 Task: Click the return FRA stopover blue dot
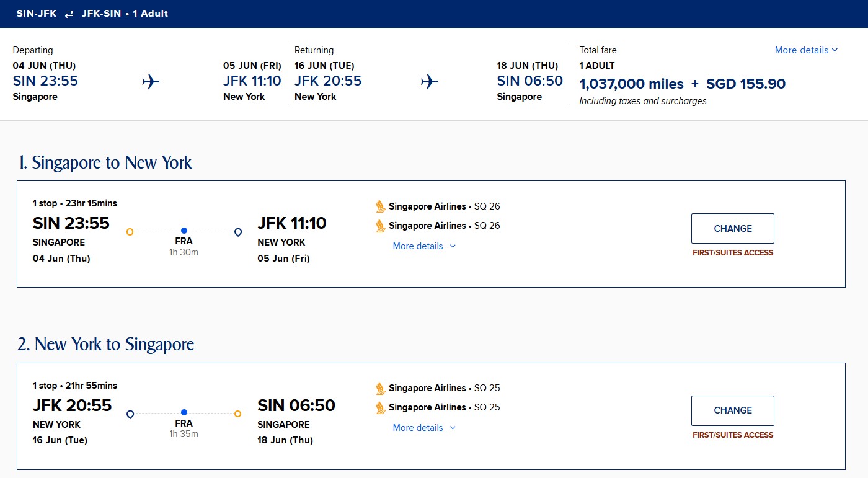(x=184, y=412)
